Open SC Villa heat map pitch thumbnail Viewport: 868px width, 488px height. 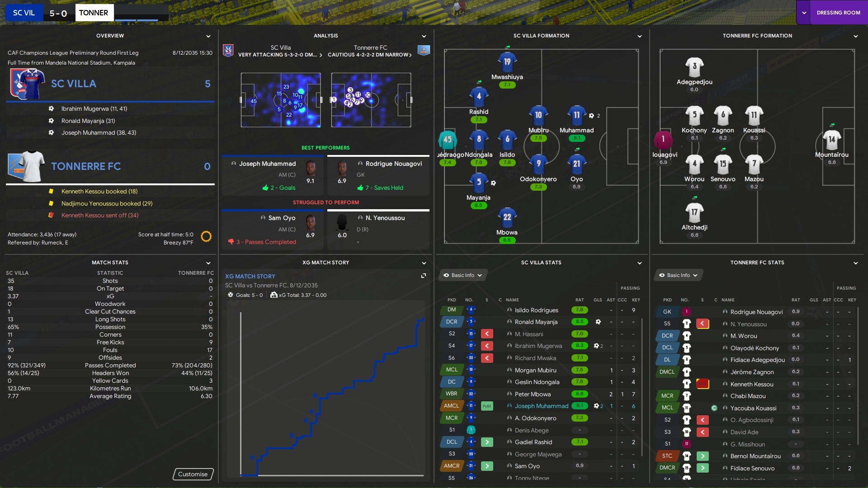tap(281, 100)
